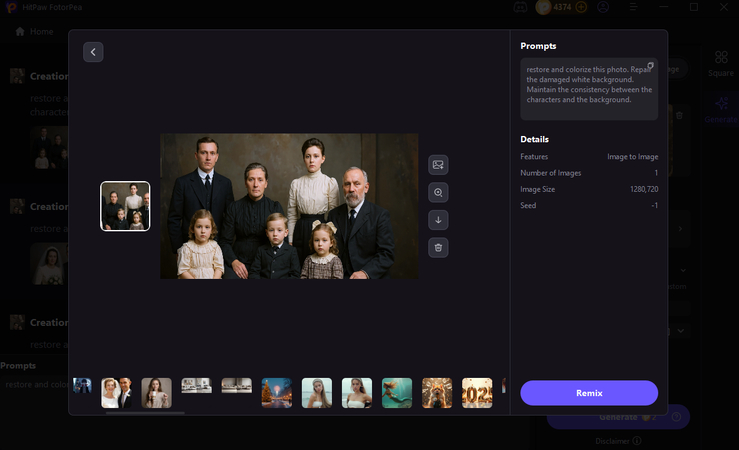Click the lowest background dropdown chevron, above Generate

point(681,331)
